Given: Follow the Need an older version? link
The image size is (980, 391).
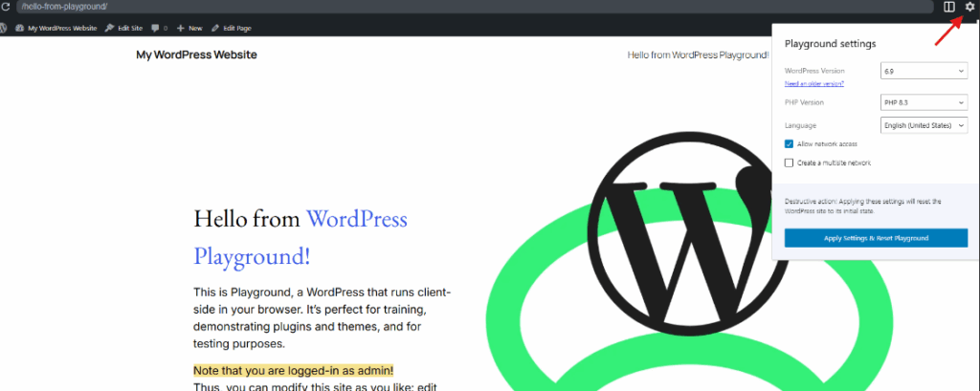Looking at the screenshot, I should click(813, 84).
